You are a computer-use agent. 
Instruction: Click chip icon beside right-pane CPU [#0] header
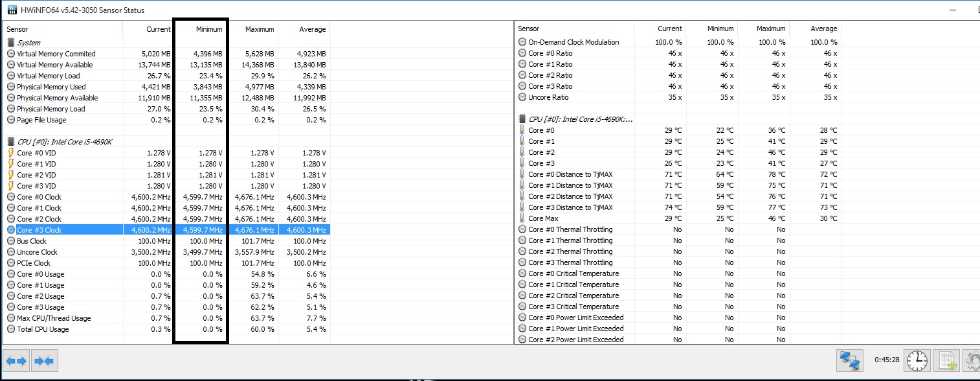pos(522,119)
